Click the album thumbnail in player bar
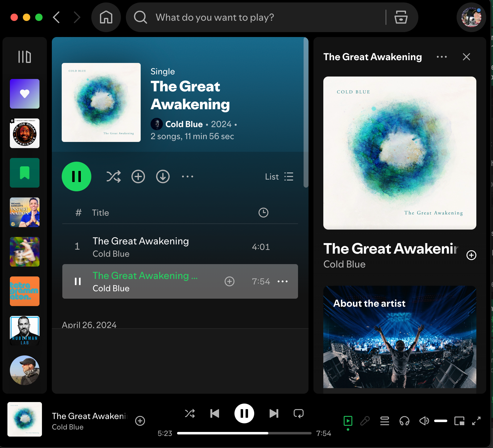493x448 pixels. pyautogui.click(x=25, y=419)
